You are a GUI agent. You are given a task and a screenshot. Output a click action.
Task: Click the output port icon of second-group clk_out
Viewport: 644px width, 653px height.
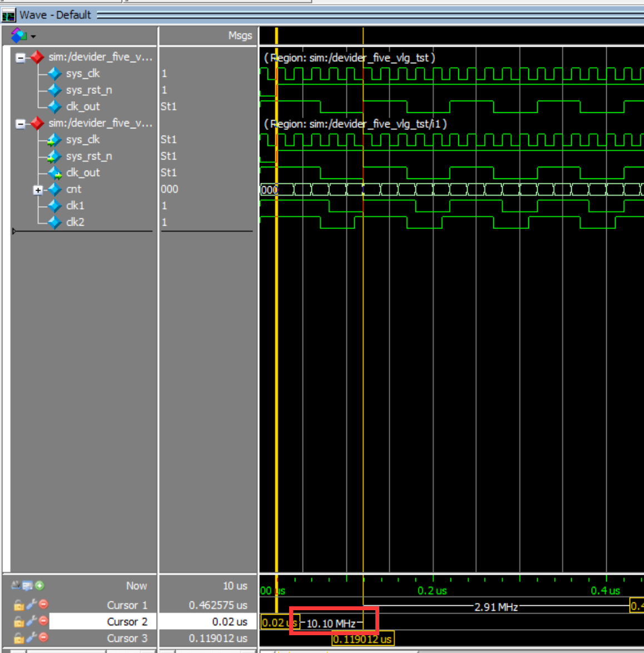coord(55,173)
